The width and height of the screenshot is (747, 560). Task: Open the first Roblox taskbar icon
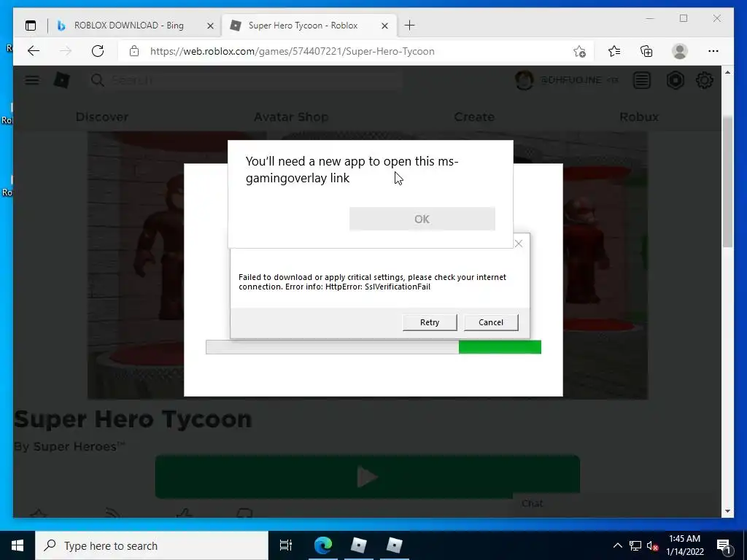coord(358,545)
